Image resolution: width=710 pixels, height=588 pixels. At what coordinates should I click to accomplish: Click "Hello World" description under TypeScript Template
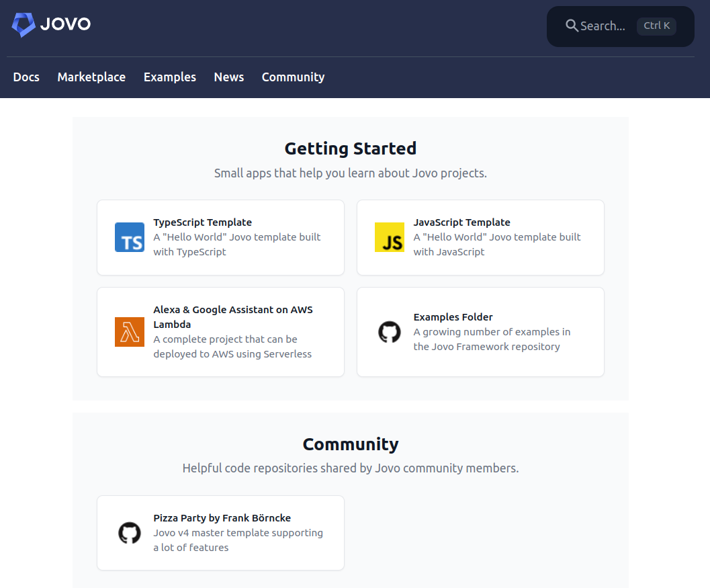(x=237, y=245)
